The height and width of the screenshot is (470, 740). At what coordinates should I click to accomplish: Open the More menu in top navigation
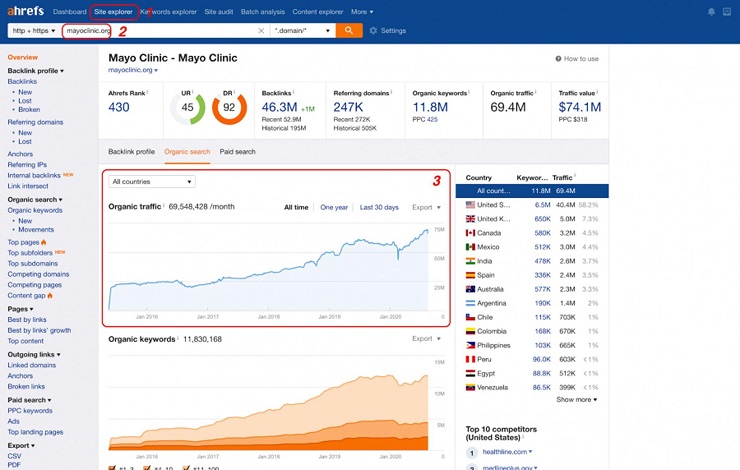tap(362, 12)
